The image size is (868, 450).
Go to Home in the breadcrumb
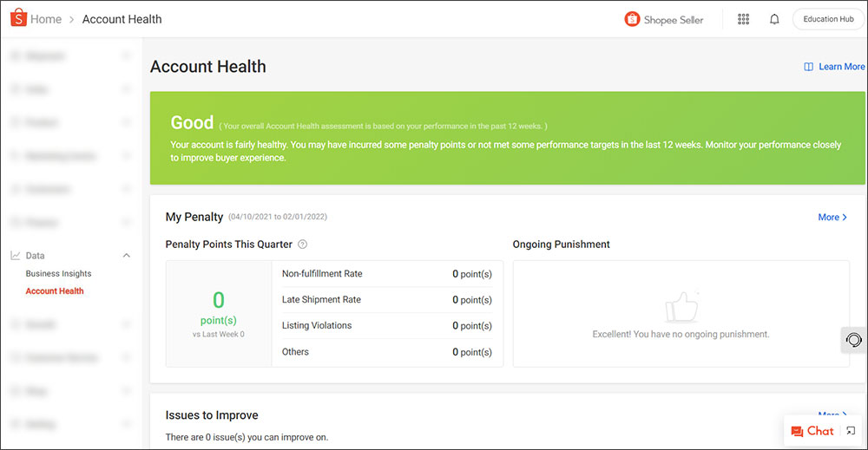point(46,19)
